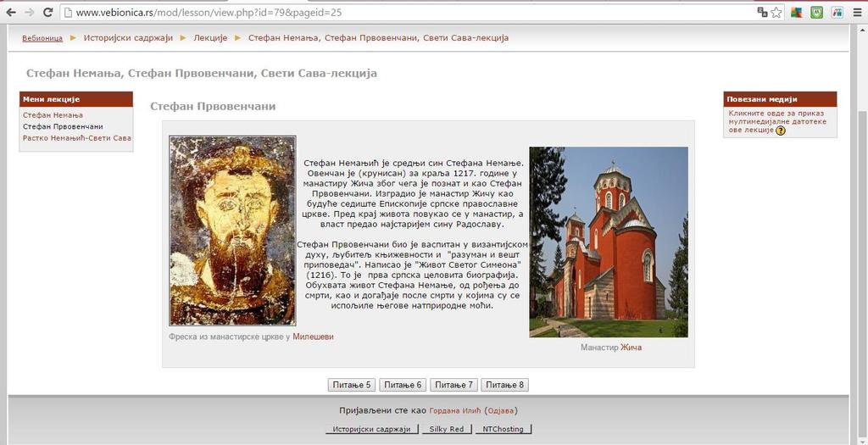Open Вебионица breadcrumb link
The height and width of the screenshot is (445, 868).
42,38
